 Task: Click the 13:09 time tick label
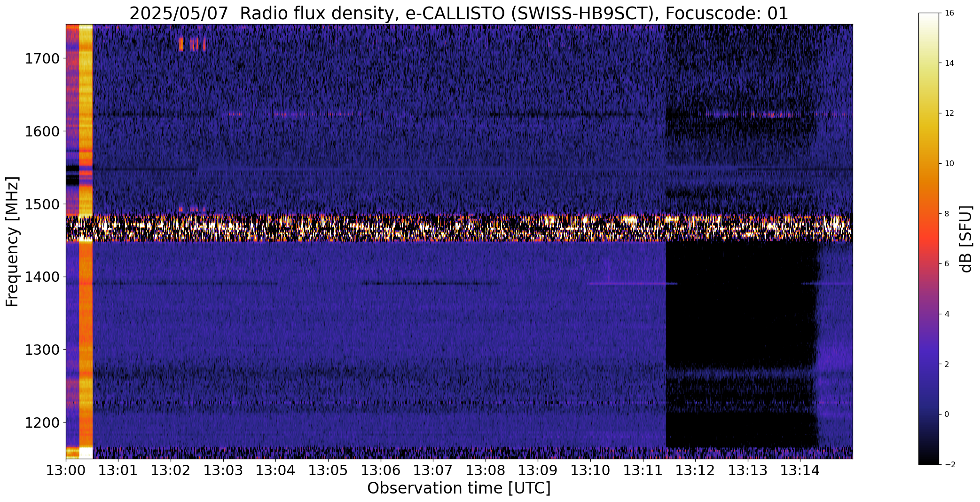pos(538,470)
